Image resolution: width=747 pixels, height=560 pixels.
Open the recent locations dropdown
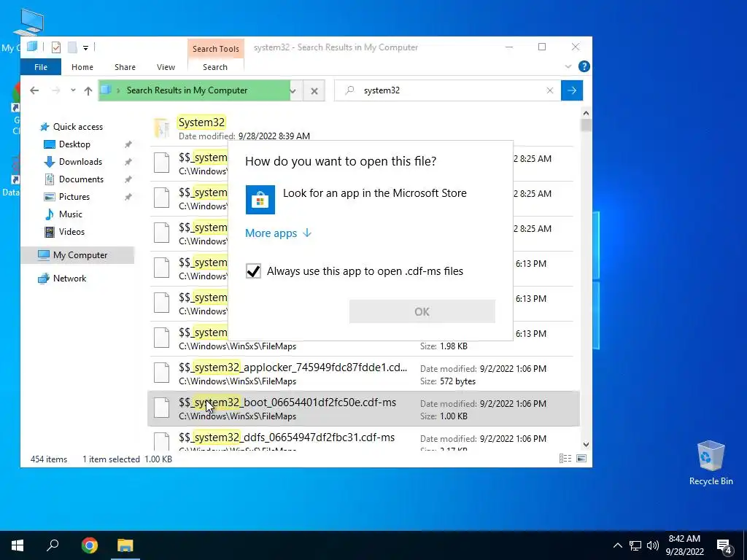click(73, 90)
